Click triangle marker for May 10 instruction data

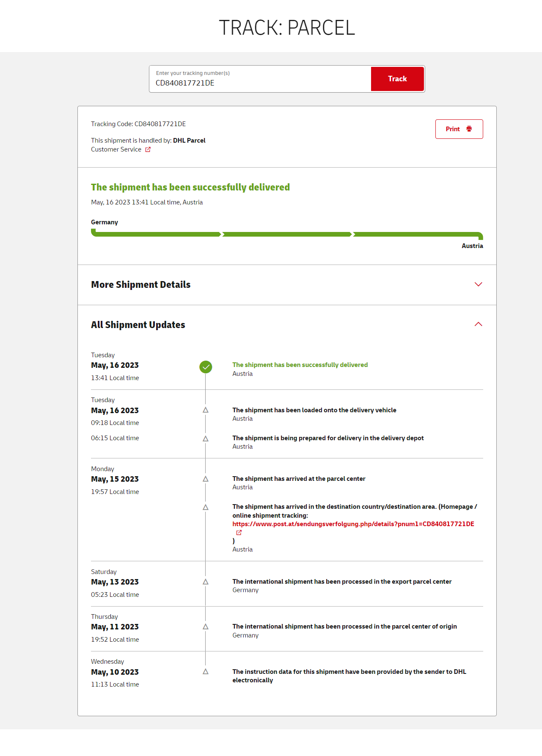pyautogui.click(x=206, y=672)
